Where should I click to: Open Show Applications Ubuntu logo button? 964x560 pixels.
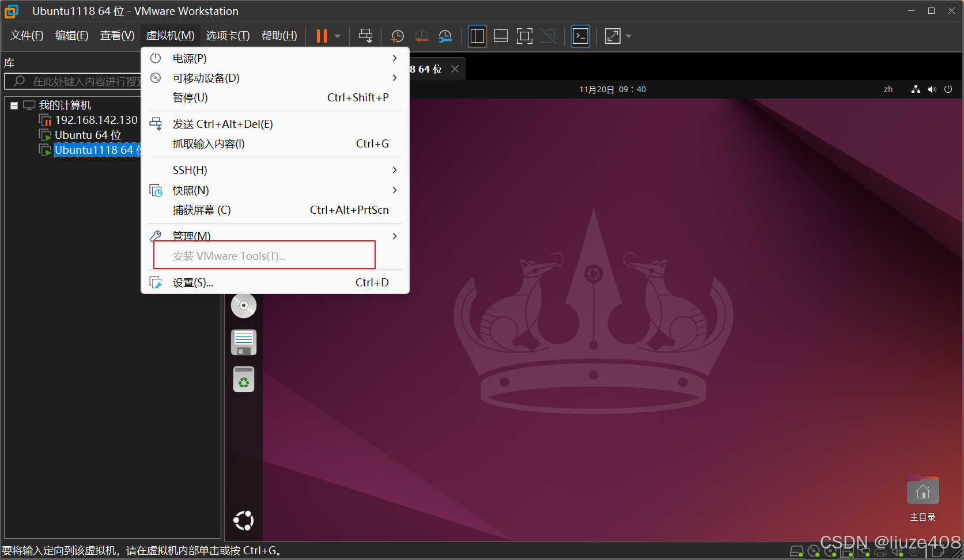(244, 520)
